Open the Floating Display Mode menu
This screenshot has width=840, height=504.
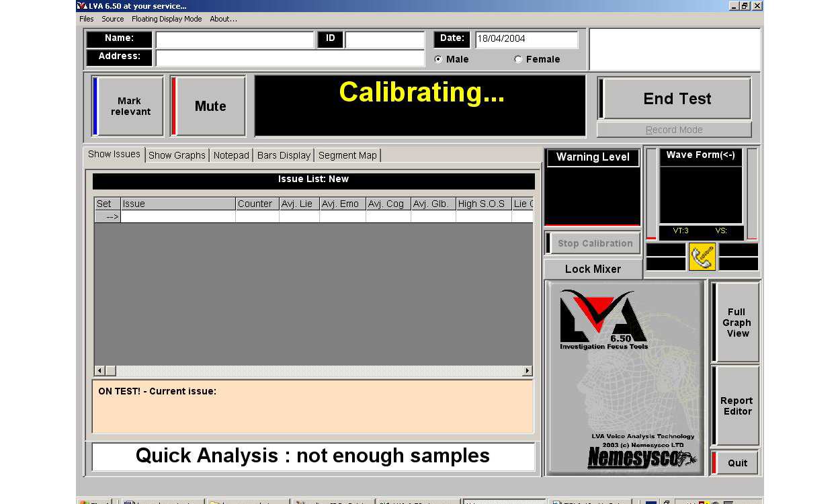click(167, 19)
